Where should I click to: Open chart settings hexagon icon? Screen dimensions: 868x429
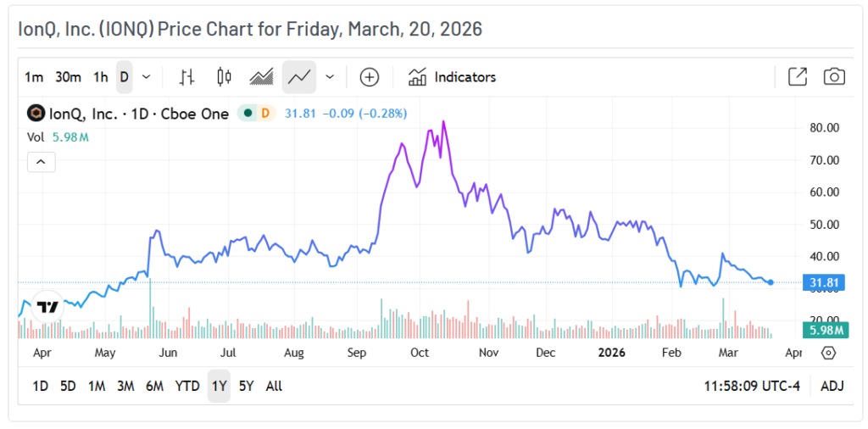(829, 352)
